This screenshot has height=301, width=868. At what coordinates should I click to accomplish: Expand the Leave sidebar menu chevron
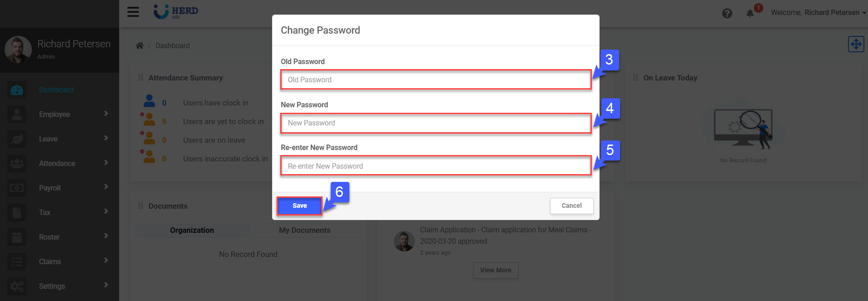[x=106, y=138]
